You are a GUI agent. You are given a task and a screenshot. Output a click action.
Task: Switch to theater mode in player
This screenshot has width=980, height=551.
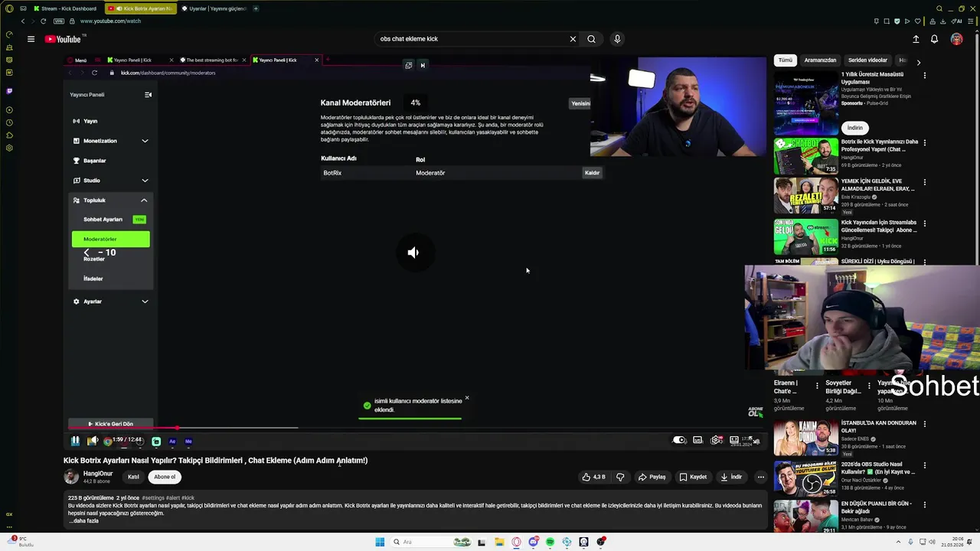pyautogui.click(x=734, y=440)
